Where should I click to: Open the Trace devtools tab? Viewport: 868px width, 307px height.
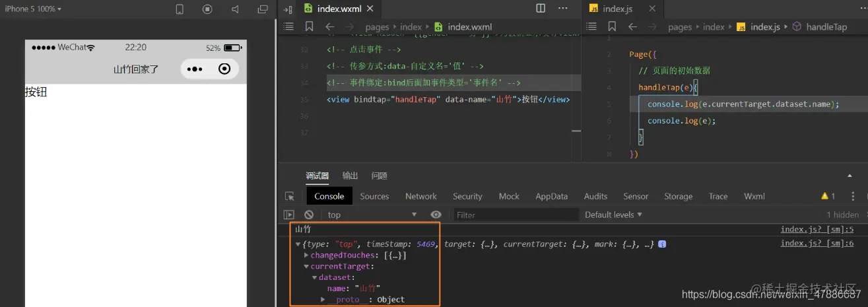coord(718,196)
